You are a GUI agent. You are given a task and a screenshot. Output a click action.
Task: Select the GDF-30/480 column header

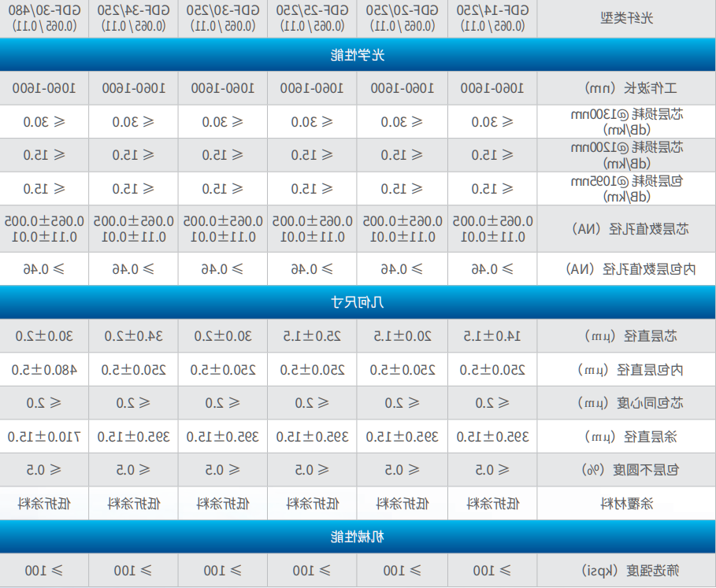tap(44, 19)
